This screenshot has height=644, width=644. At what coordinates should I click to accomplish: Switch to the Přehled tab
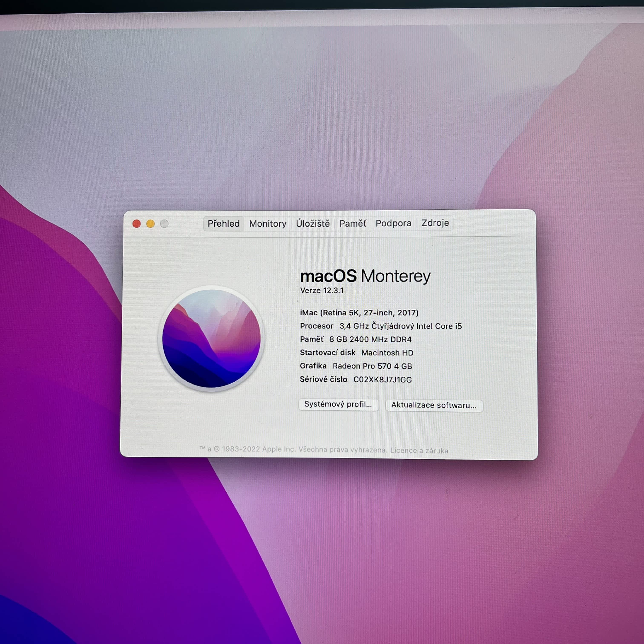coord(223,223)
